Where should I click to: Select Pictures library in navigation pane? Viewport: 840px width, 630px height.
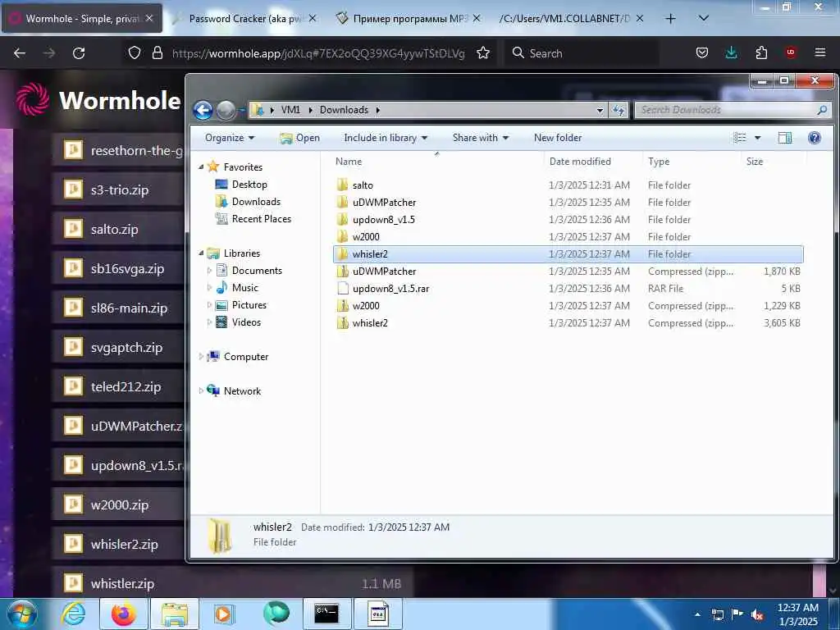241,305
